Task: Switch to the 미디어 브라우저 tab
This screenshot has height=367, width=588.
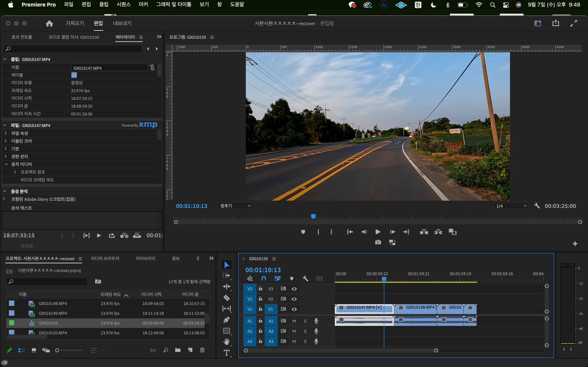Action: click(105, 259)
